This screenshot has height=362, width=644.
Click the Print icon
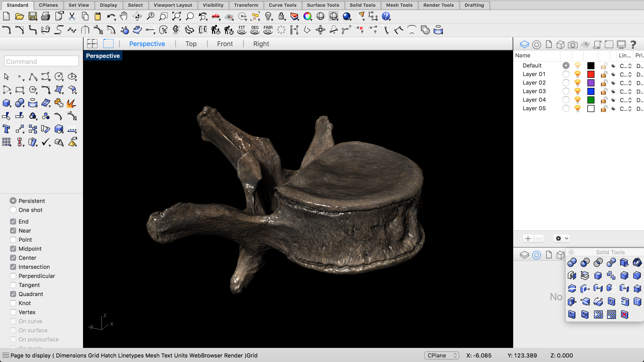(x=46, y=17)
